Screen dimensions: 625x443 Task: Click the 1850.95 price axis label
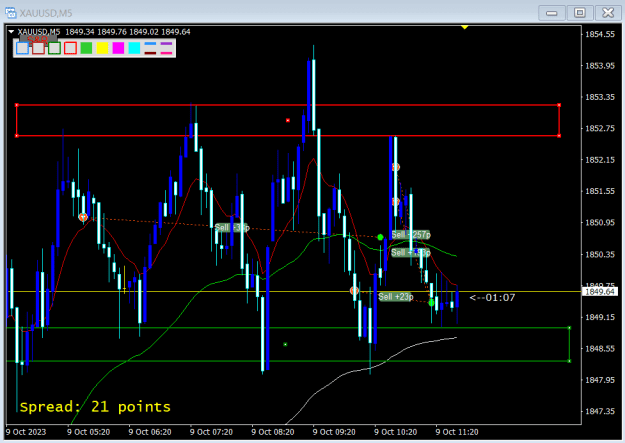[x=600, y=222]
